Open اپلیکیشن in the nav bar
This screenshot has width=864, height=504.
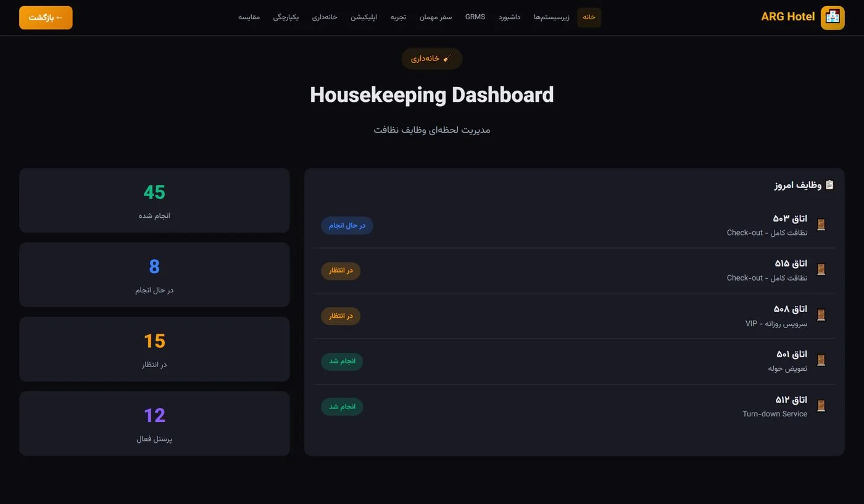(364, 17)
